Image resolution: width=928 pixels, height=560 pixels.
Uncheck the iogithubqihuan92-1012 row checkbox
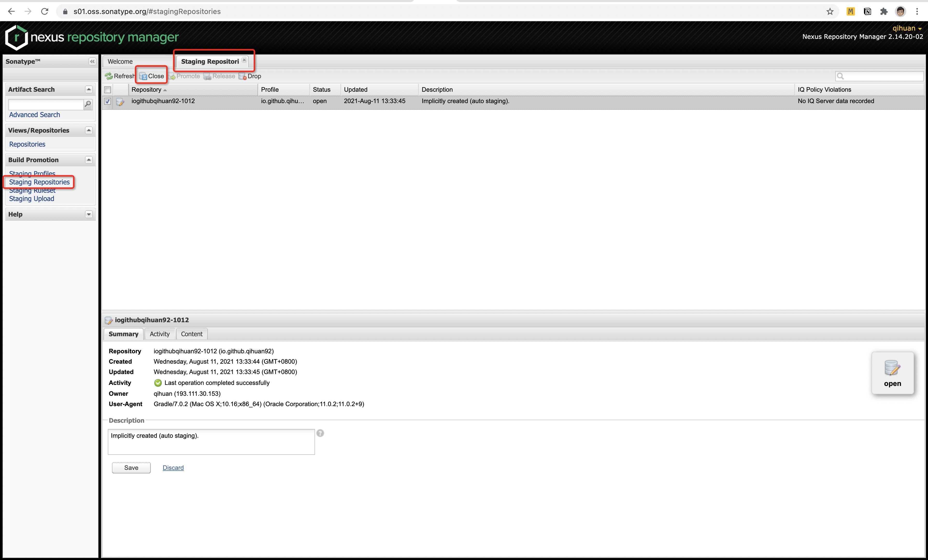point(108,101)
